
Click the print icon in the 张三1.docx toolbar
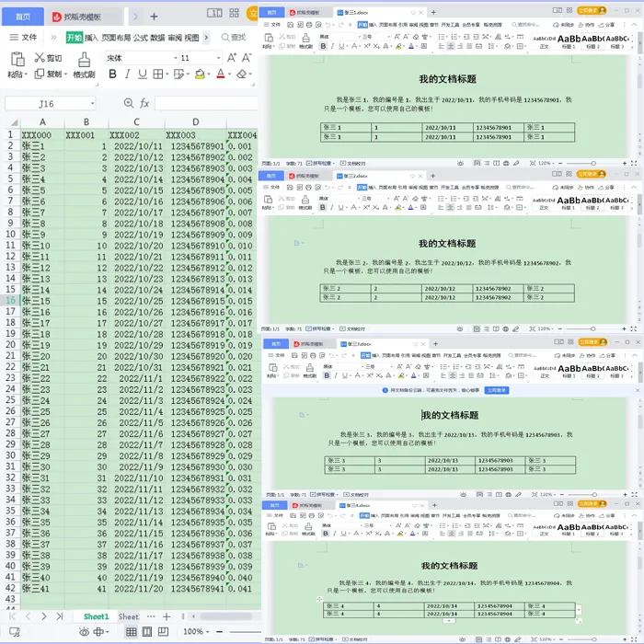point(309,25)
